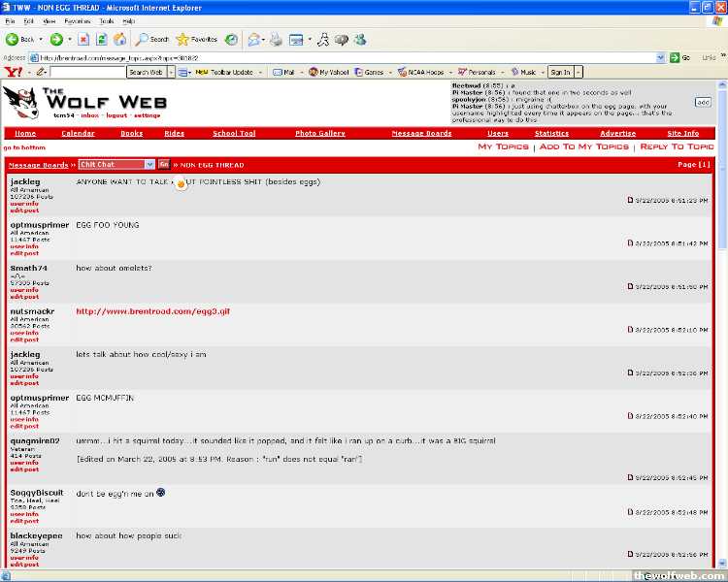The width and height of the screenshot is (728, 582).
Task: Open the Favorites menu
Action: pyautogui.click(x=77, y=20)
